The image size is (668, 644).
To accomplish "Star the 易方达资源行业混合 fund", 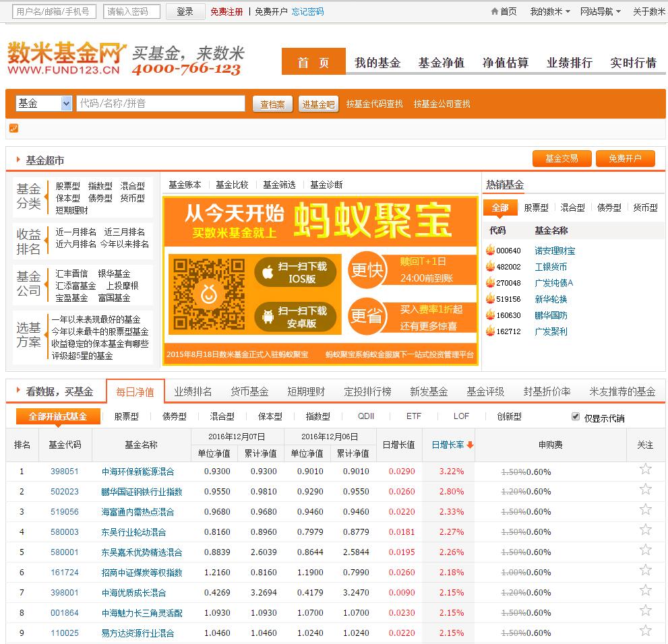I will [646, 631].
